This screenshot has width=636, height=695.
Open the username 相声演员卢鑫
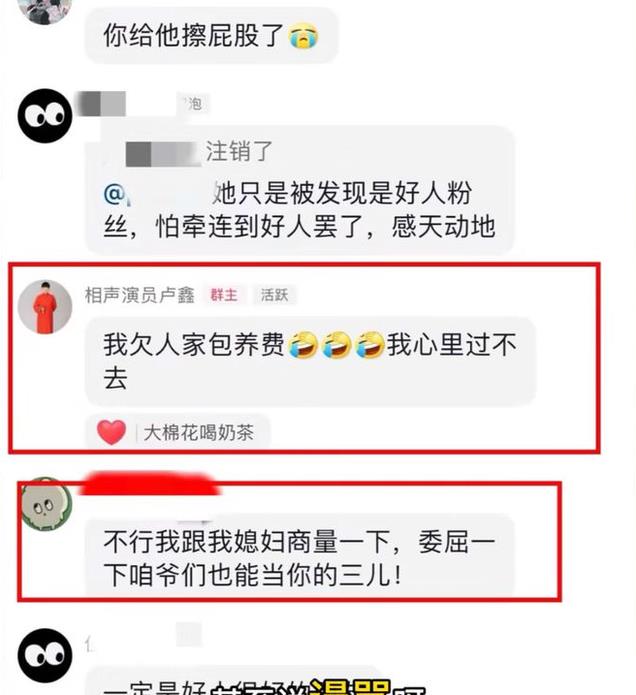point(140,295)
